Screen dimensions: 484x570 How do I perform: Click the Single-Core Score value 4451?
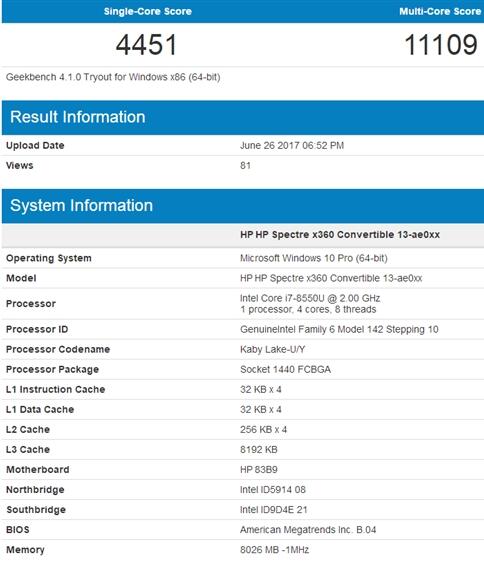pyautogui.click(x=146, y=45)
